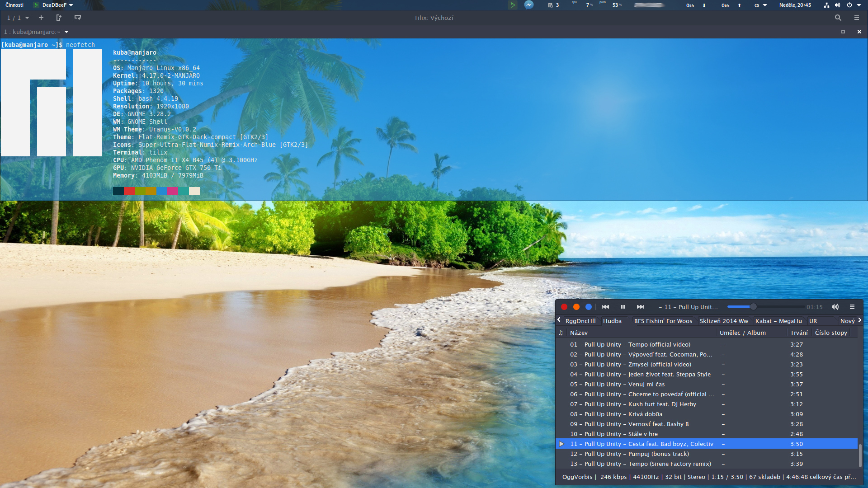Screen dimensions: 868x488
Task: Open the Sklizeň 2014 Ww playlist tab
Action: (724, 321)
